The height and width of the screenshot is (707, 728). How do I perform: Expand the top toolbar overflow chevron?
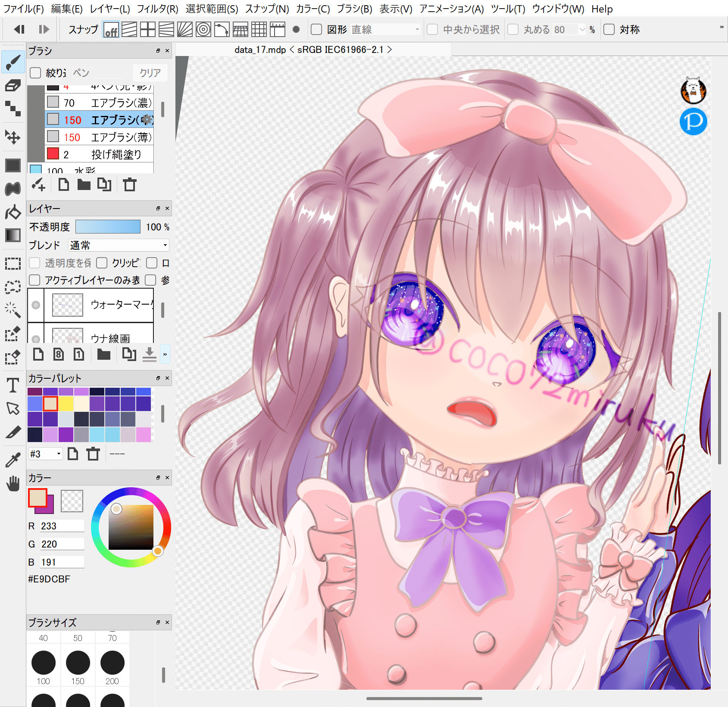[x=722, y=27]
